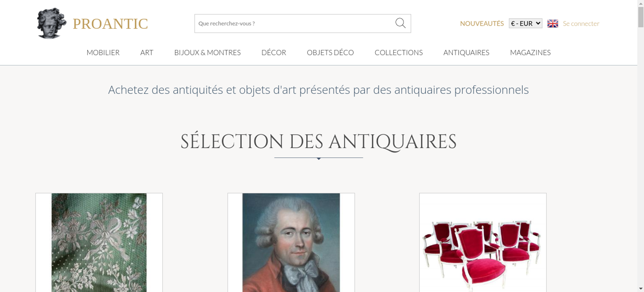
Task: Open the BIJOUX & MONTRES menu
Action: coord(207,52)
